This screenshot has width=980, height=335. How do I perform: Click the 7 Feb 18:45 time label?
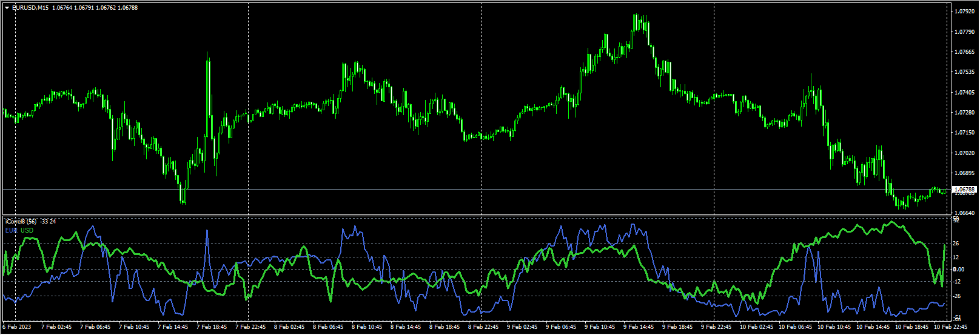click(x=212, y=327)
